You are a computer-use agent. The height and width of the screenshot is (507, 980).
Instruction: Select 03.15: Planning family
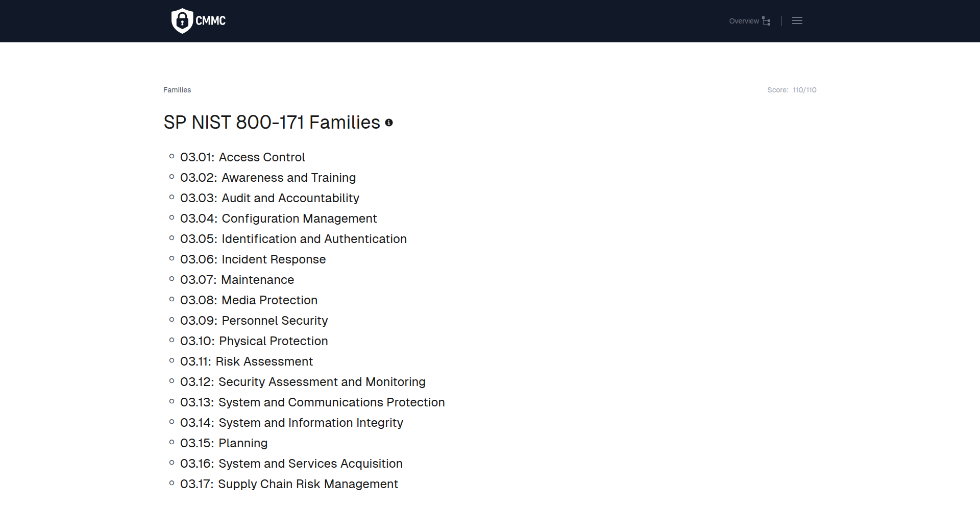[x=224, y=443]
